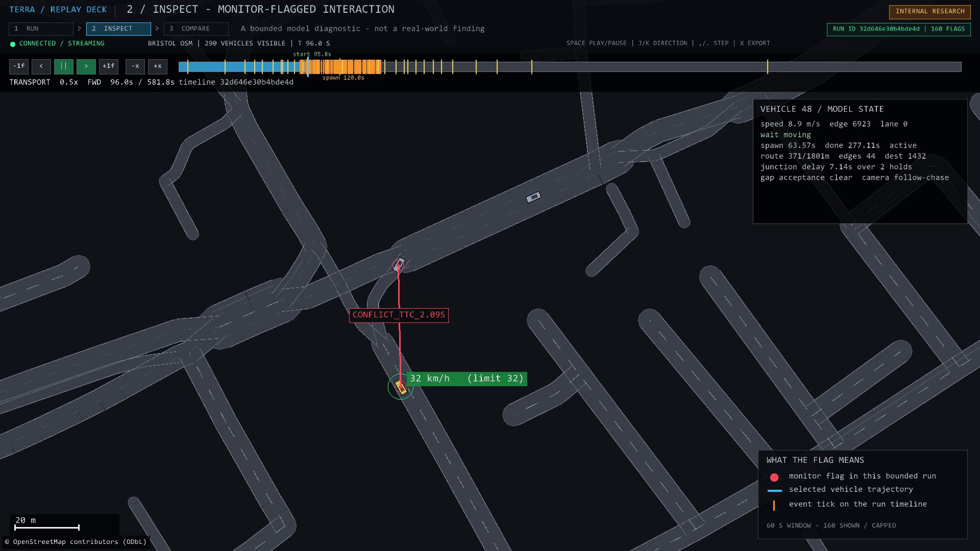Image resolution: width=980 pixels, height=551 pixels.
Task: Click the RUN ID 160 FLAGS badge
Action: 899,29
